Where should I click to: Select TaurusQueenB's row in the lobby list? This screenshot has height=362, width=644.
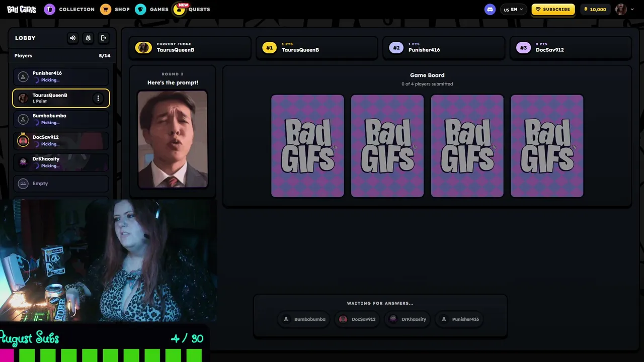point(61,98)
